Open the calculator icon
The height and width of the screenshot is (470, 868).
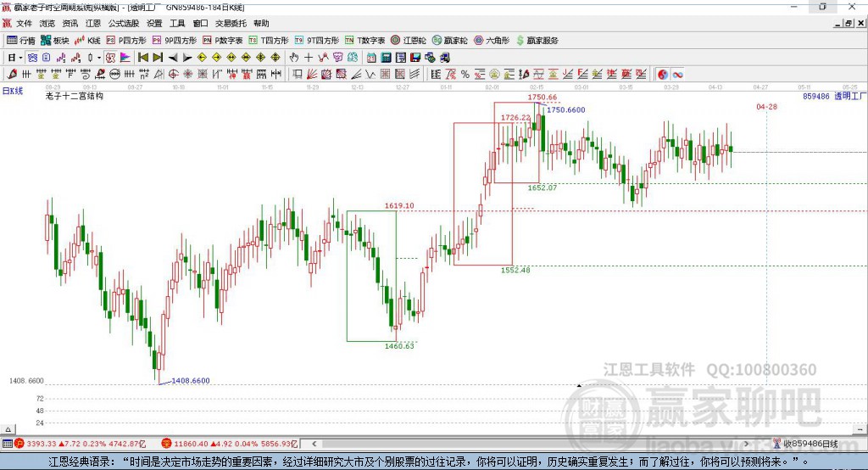387,58
